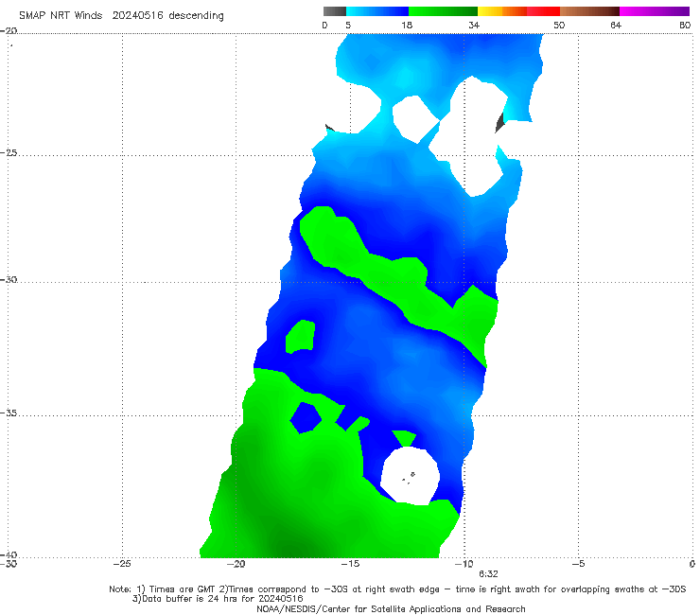
Task: Click the '-5' longitude label on the bottom axis
Action: (578, 564)
